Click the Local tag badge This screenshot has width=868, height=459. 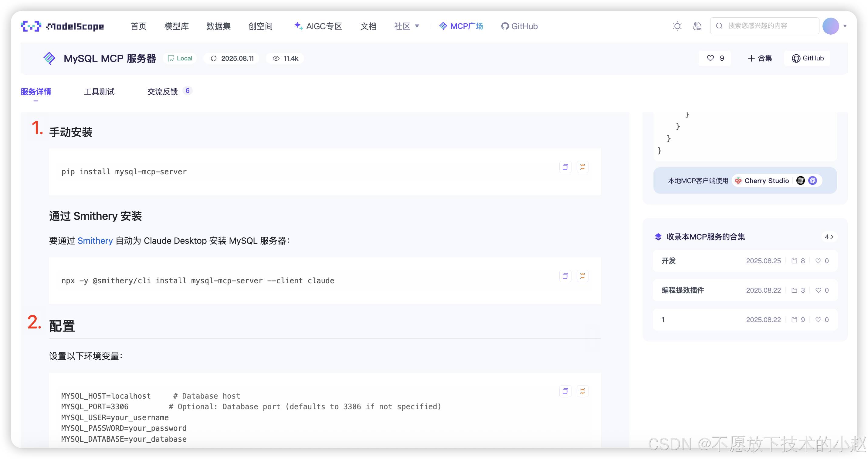point(180,58)
